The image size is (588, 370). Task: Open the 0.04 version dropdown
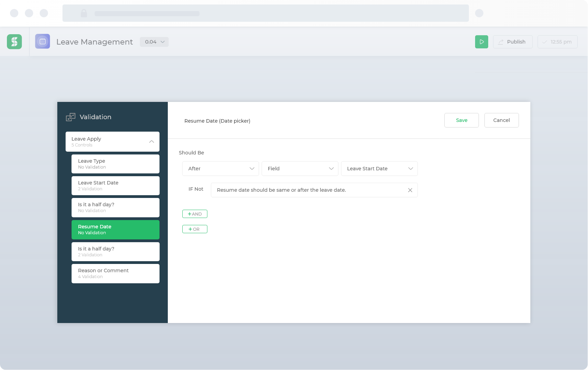[154, 42]
